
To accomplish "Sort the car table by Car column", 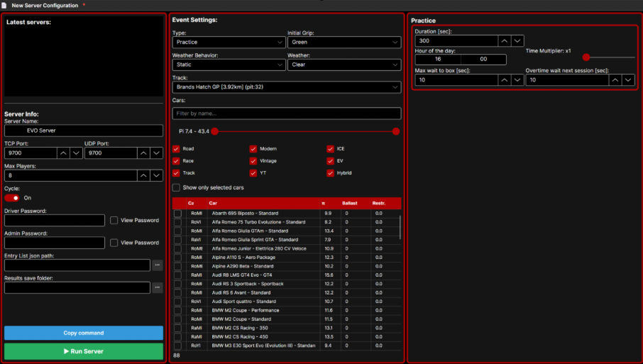I will pyautogui.click(x=263, y=204).
